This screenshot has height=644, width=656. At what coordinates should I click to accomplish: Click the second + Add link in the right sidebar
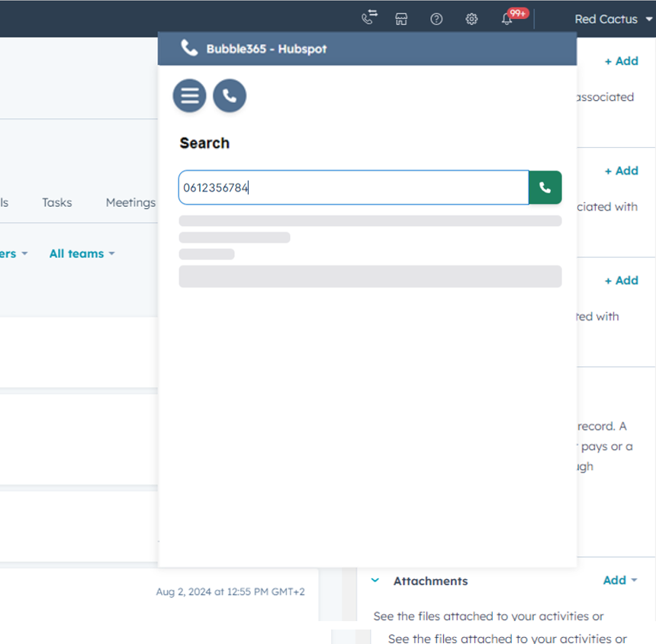click(621, 171)
